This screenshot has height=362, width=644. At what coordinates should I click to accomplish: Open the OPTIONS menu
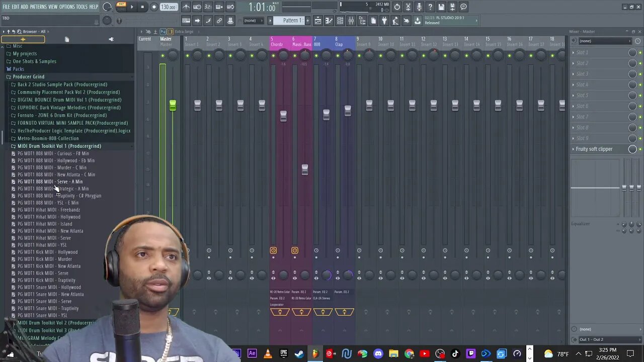pyautogui.click(x=67, y=7)
